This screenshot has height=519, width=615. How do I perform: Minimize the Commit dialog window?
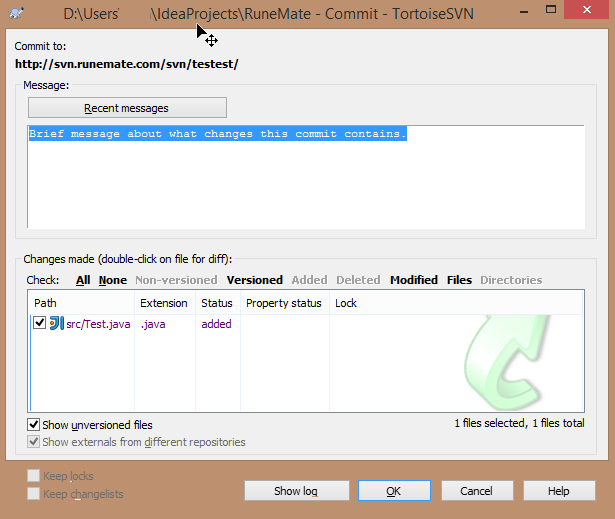point(524,11)
